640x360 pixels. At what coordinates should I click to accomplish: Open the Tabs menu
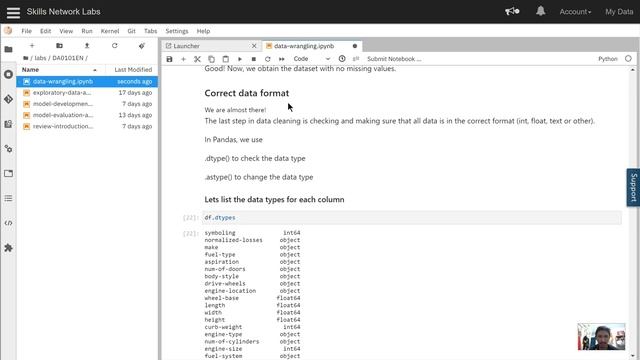point(150,31)
